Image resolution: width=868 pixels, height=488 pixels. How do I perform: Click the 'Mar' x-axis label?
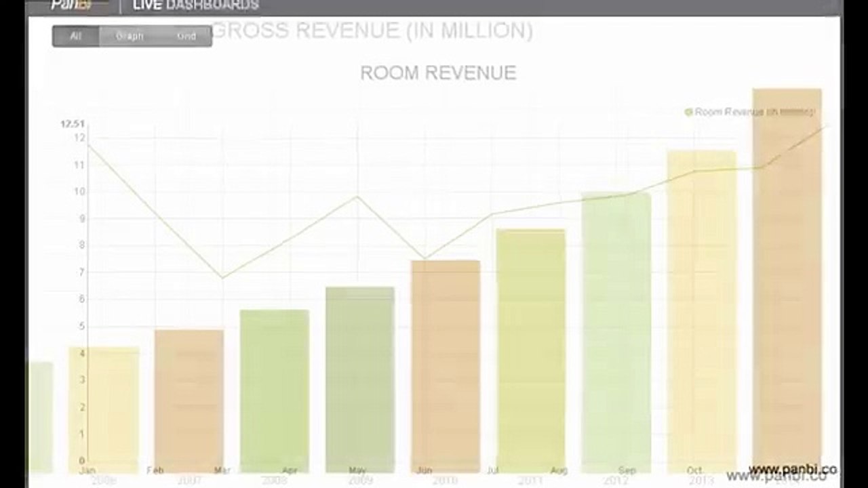pos(222,470)
